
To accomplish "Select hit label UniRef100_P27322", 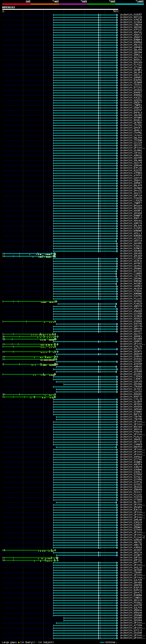I will (131, 65).
